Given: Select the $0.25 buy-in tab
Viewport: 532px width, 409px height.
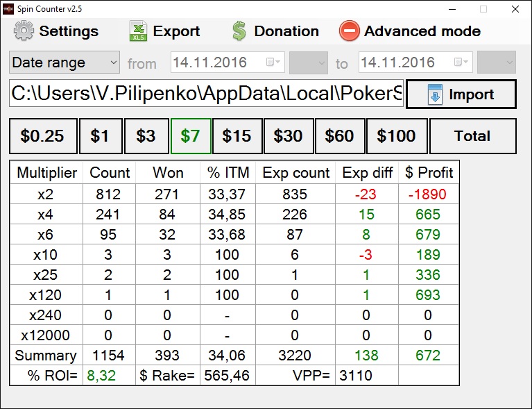Looking at the screenshot, I should (x=42, y=136).
